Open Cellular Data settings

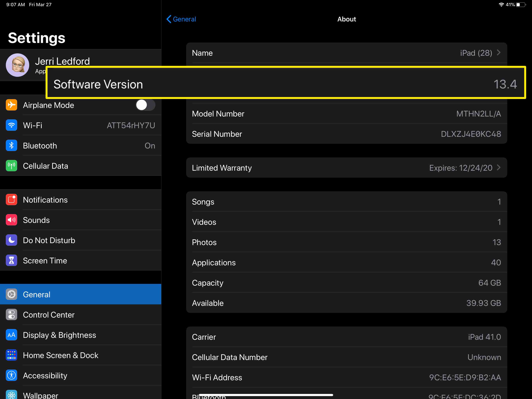click(81, 166)
